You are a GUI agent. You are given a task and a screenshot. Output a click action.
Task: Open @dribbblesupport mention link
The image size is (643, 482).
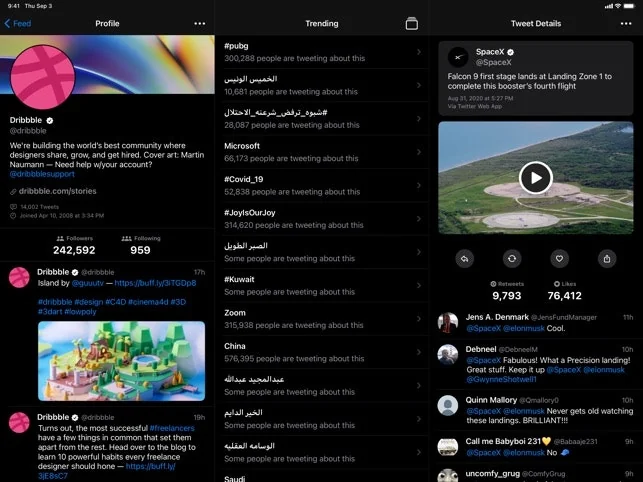[x=42, y=174]
